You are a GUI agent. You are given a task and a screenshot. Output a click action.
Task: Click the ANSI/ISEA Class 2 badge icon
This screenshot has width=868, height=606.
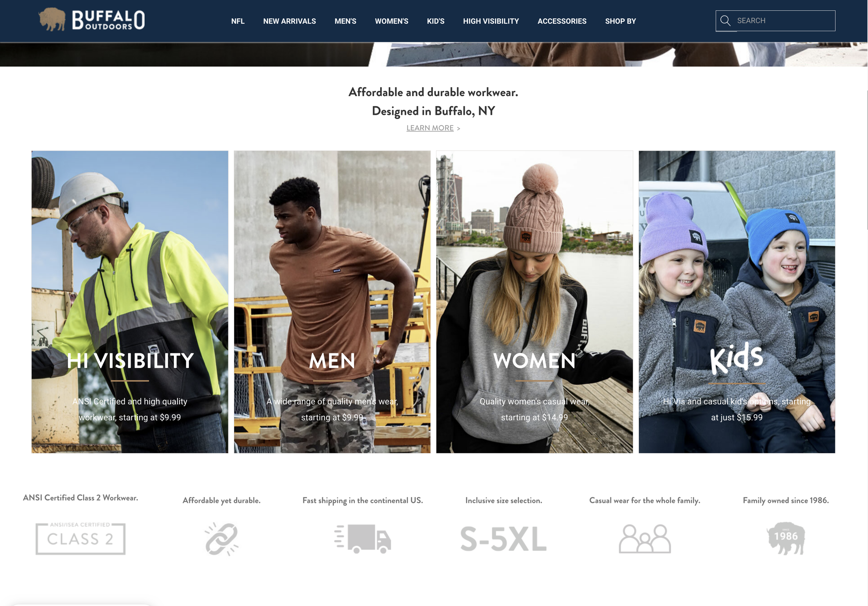pos(81,538)
